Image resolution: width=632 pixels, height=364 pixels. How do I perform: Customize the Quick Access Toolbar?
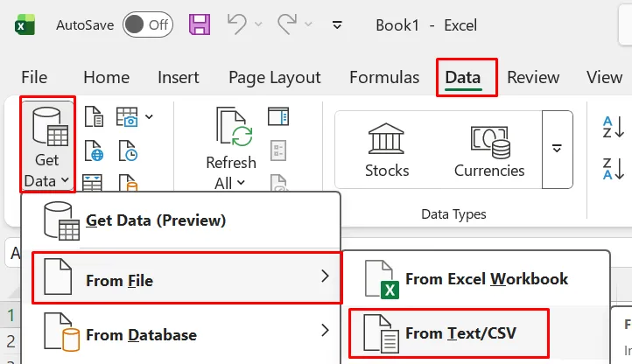pyautogui.click(x=337, y=25)
